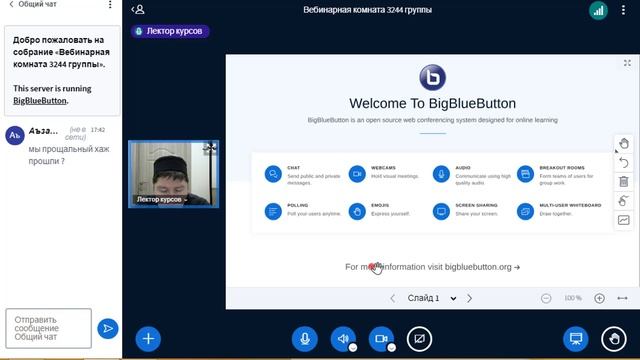Click the Лектор курсов talking indicator
Image resolution: width=640 pixels, height=360 pixels.
click(x=170, y=31)
